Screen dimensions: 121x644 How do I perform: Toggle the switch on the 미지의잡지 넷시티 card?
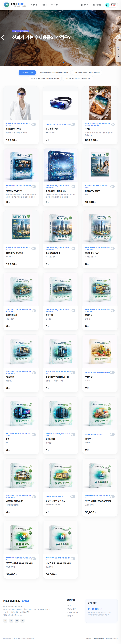coord(34,124)
